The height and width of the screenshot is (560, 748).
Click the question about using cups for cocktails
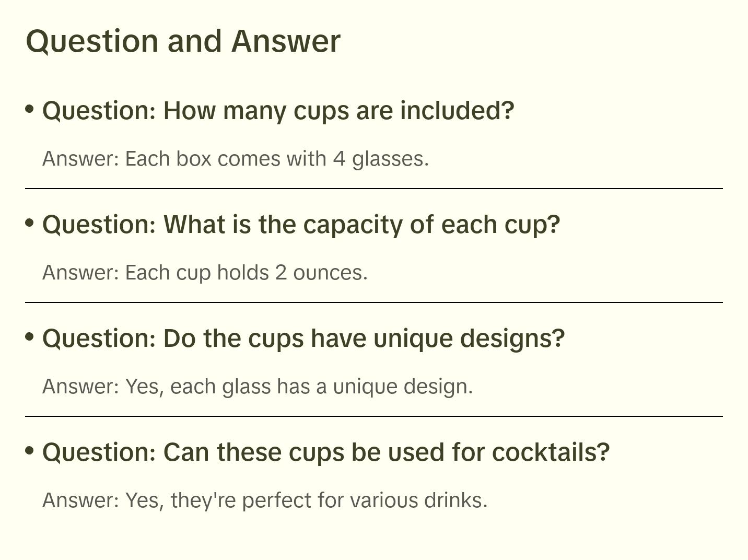(325, 452)
